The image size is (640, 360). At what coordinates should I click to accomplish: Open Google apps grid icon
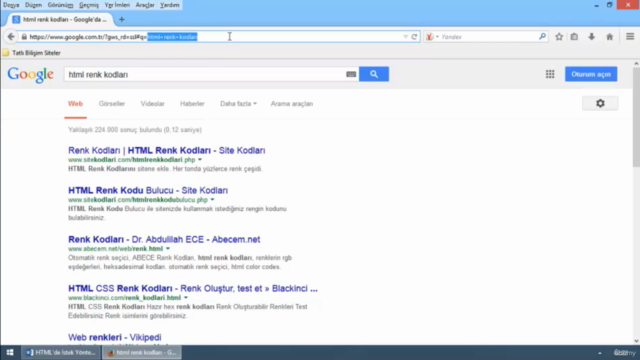click(x=550, y=74)
